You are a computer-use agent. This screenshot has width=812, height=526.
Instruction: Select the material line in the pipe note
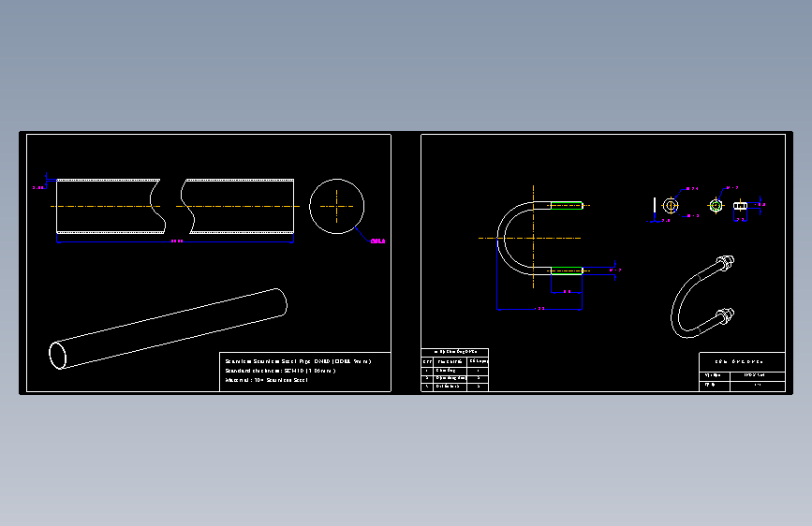click(267, 380)
